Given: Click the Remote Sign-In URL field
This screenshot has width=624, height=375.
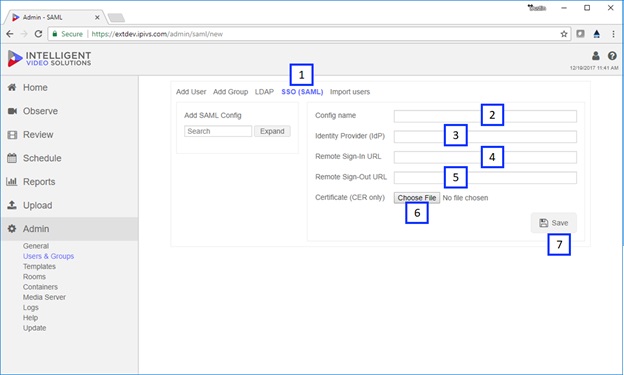Looking at the screenshot, I should click(485, 157).
